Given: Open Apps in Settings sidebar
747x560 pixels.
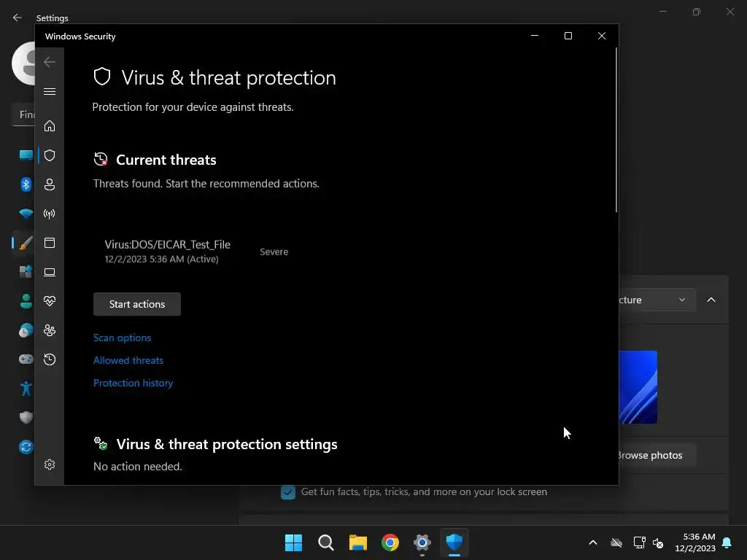Looking at the screenshot, I should tap(26, 272).
